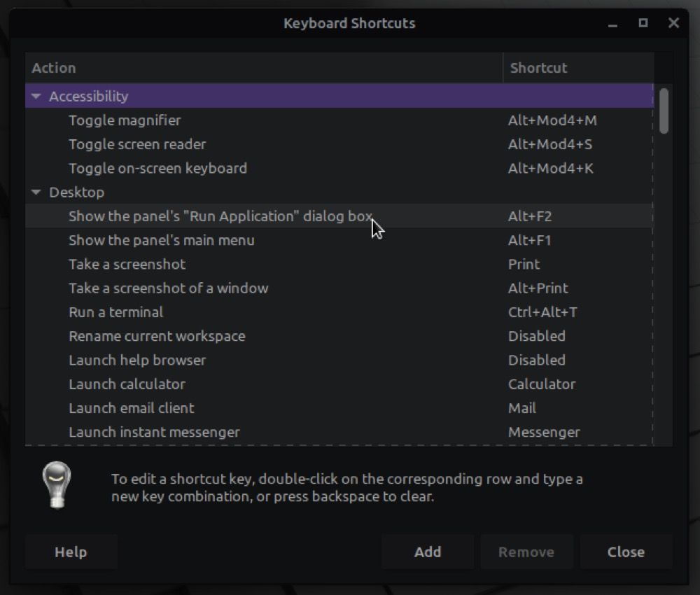
Task: Minimize the Keyboard Shortcuts window
Action: tap(612, 23)
